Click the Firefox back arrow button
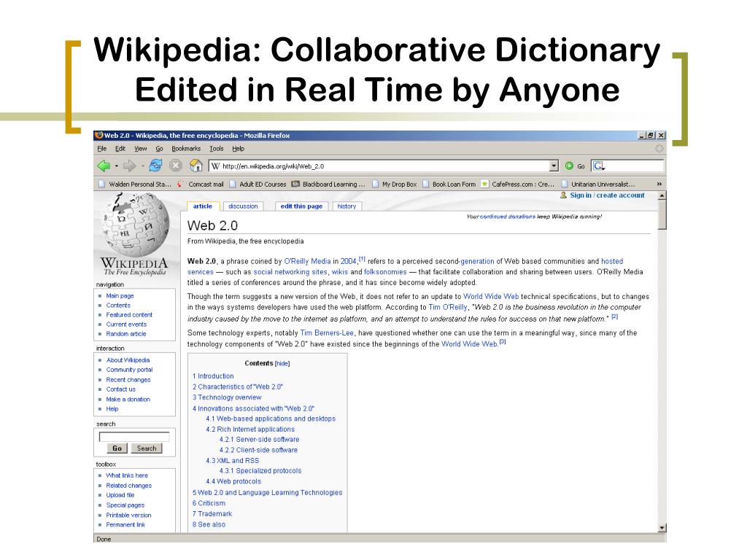747x560 pixels. (104, 166)
